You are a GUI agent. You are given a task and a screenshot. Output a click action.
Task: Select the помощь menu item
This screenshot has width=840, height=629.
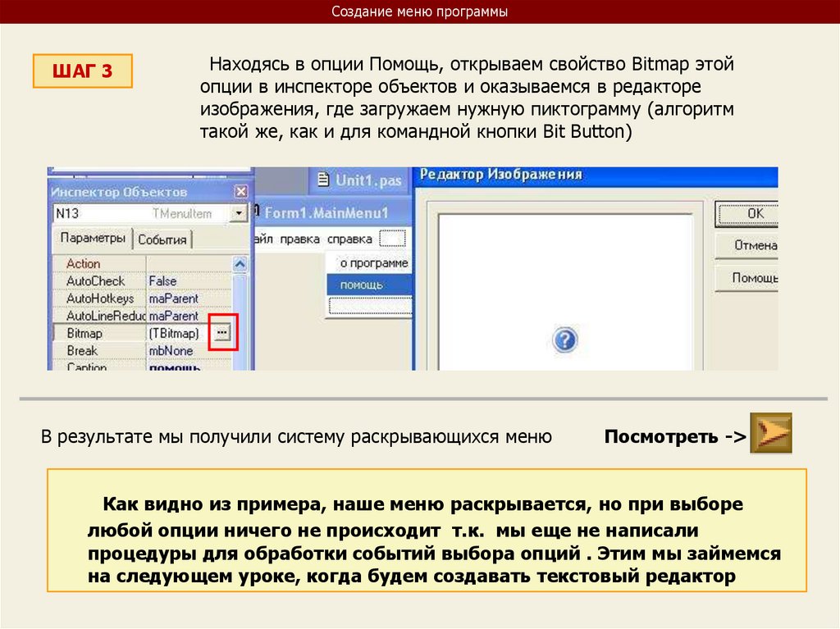[x=370, y=285]
